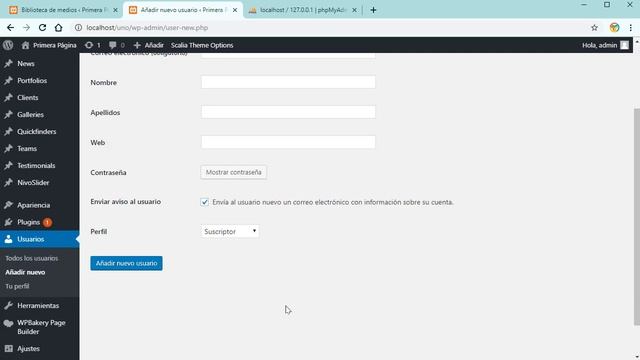Close the phpMyAdmin tab
The image size is (640, 360).
tap(354, 10)
